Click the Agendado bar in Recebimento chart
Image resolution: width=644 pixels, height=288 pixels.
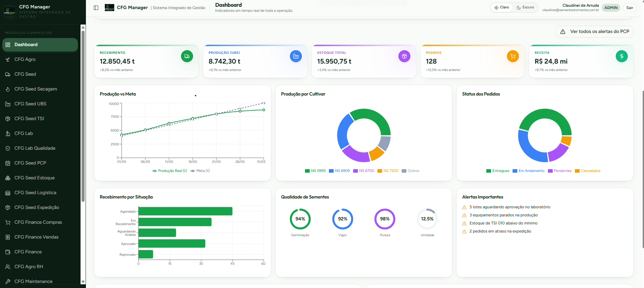coord(185,211)
